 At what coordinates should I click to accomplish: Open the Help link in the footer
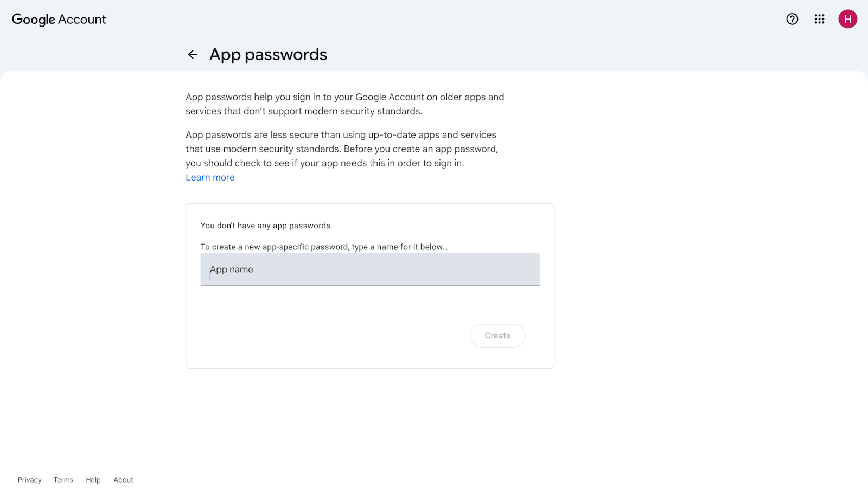pyautogui.click(x=93, y=480)
